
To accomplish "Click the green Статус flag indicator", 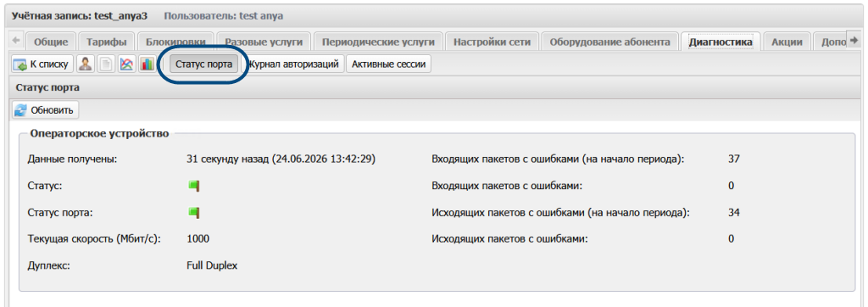I will click(194, 187).
